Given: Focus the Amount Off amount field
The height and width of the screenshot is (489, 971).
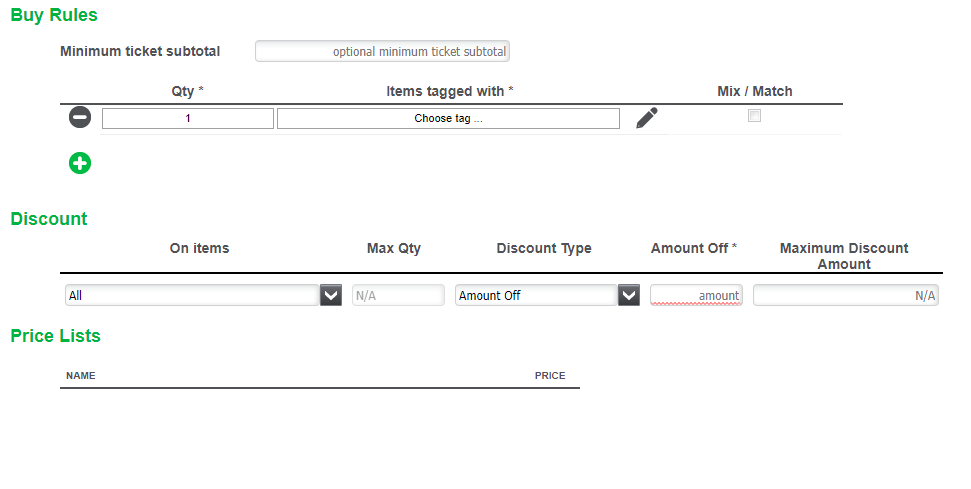Looking at the screenshot, I should click(696, 295).
